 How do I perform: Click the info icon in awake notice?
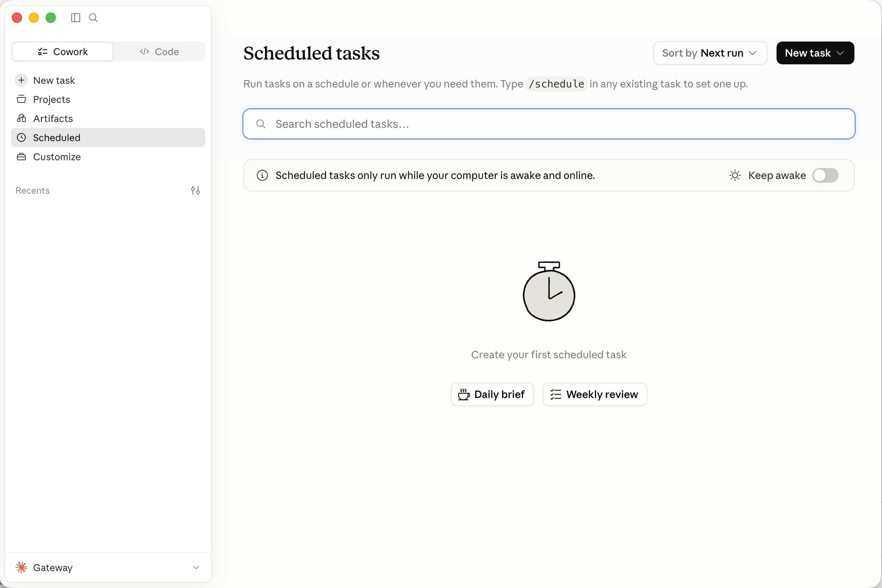pos(262,175)
